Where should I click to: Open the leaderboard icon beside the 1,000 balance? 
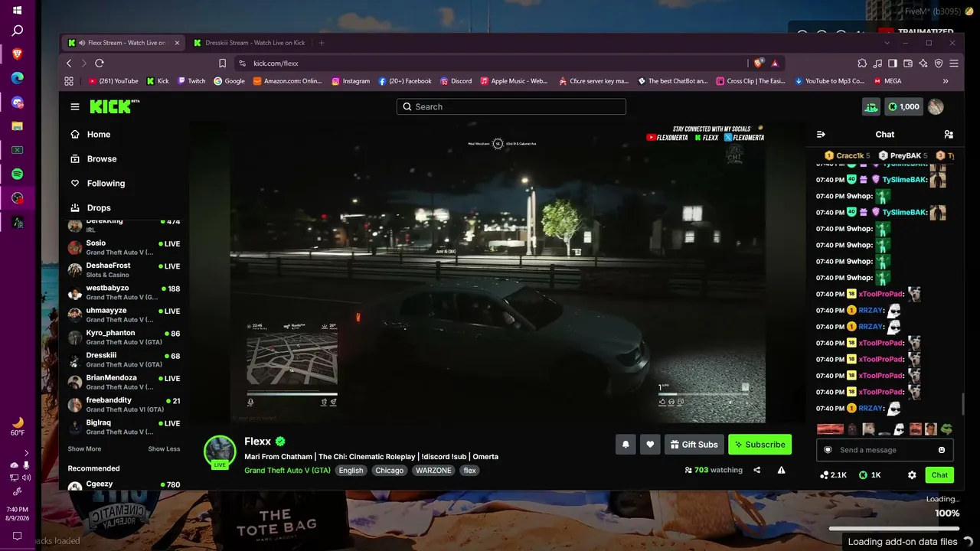click(x=871, y=107)
